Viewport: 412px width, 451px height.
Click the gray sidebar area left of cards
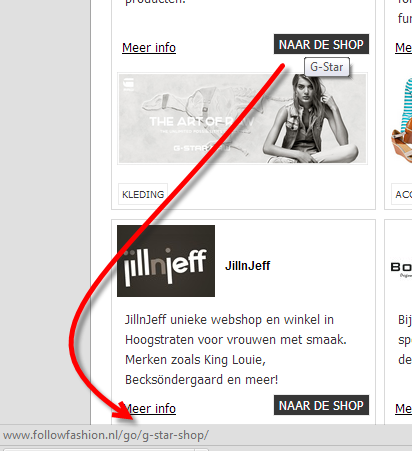click(x=45, y=212)
